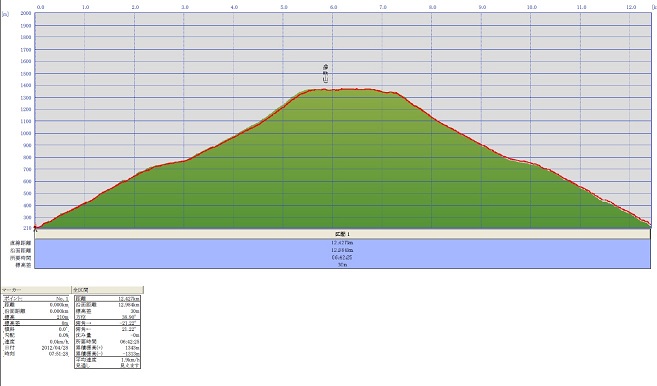The image size is (657, 386).
Task: Select the 平均速度 row in 全区間 panel
Action: click(107, 360)
